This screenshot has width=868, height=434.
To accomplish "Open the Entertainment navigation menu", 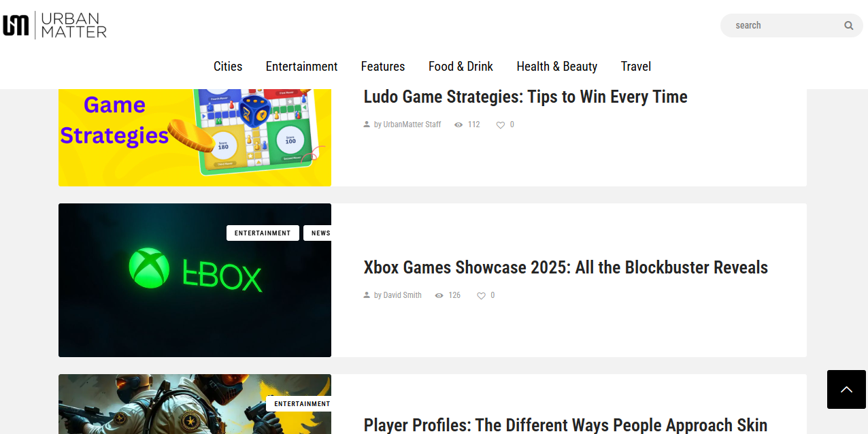I will [301, 66].
